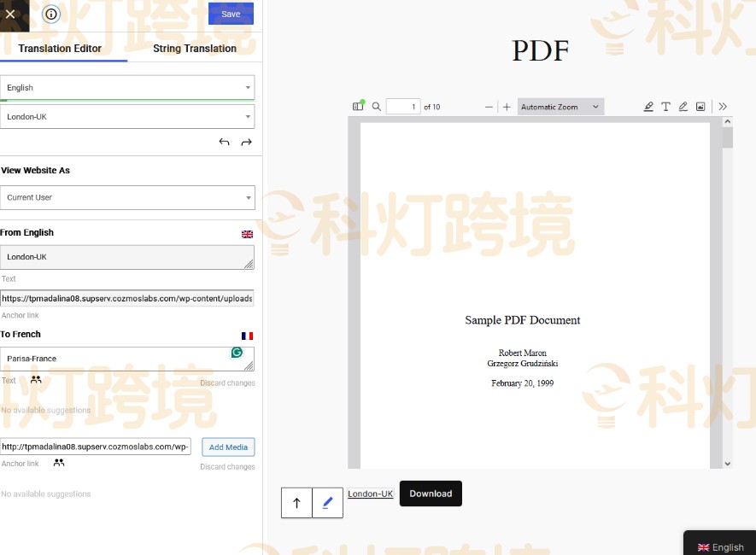Click the Add Media button

pos(229,447)
